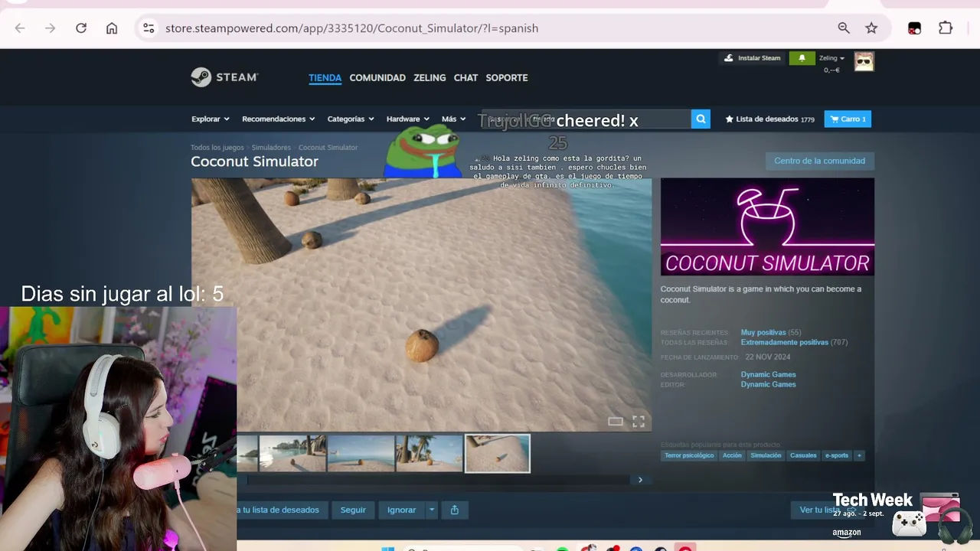Screen dimensions: 980x551
Task: Select the thumbnail with rocks and shoreline
Action: point(292,454)
